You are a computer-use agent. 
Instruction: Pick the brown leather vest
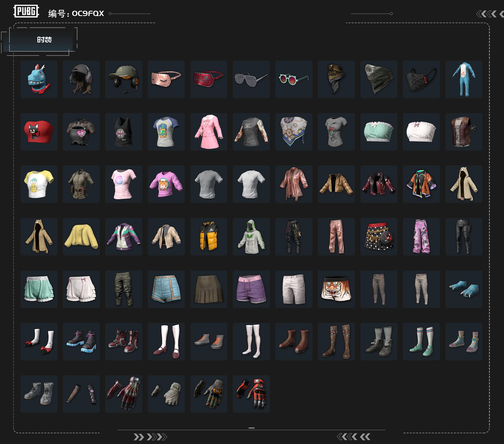(x=464, y=132)
